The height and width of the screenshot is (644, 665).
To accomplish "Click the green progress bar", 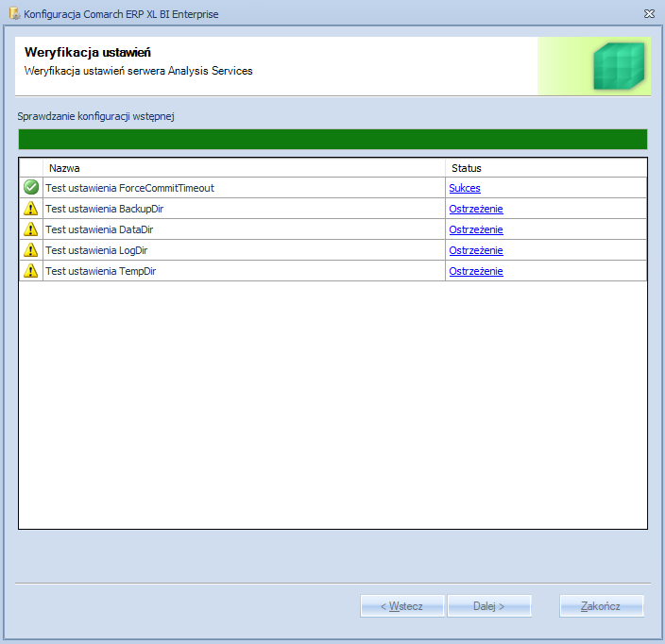I will point(332,139).
